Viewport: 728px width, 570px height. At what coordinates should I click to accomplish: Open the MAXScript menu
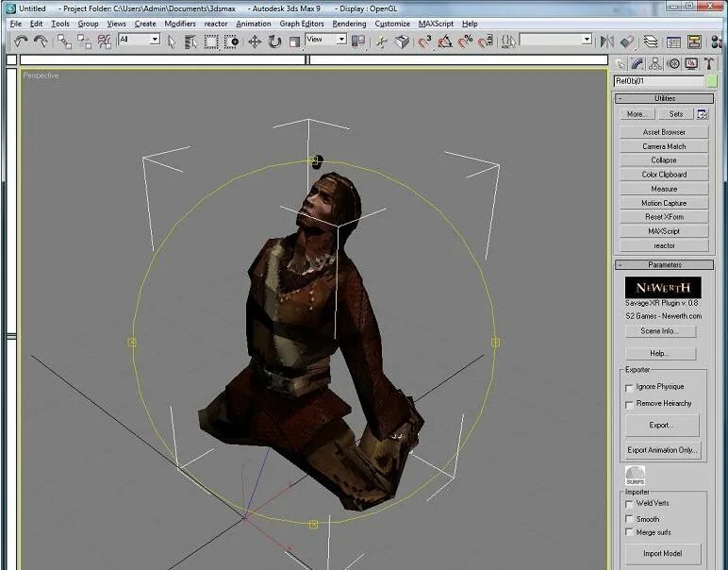[436, 24]
